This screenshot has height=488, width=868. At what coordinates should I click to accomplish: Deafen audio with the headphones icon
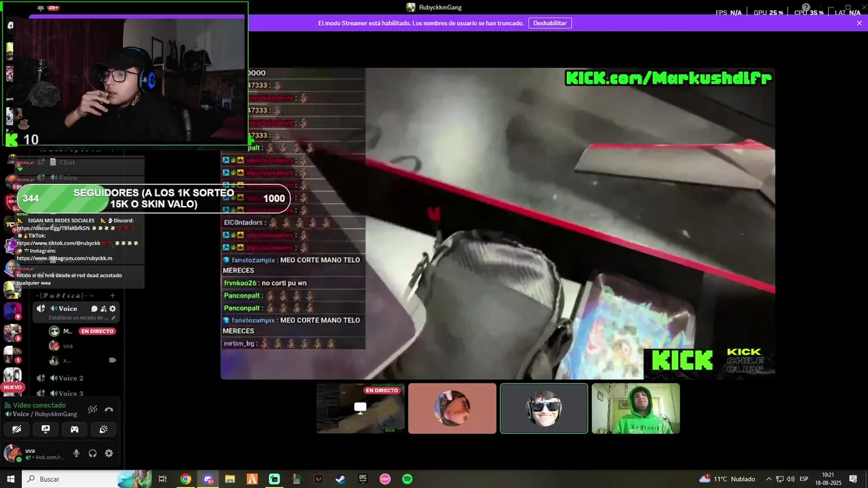92,453
